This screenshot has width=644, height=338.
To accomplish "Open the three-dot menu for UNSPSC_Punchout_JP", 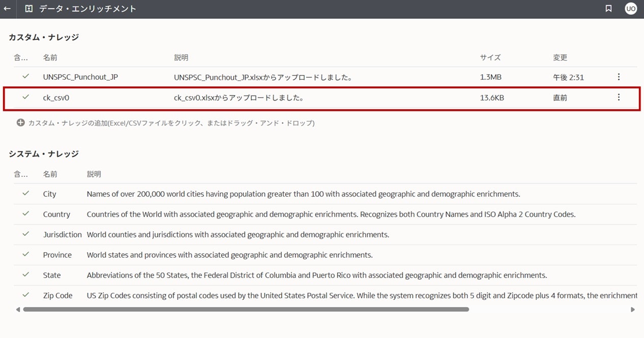I will pos(619,77).
